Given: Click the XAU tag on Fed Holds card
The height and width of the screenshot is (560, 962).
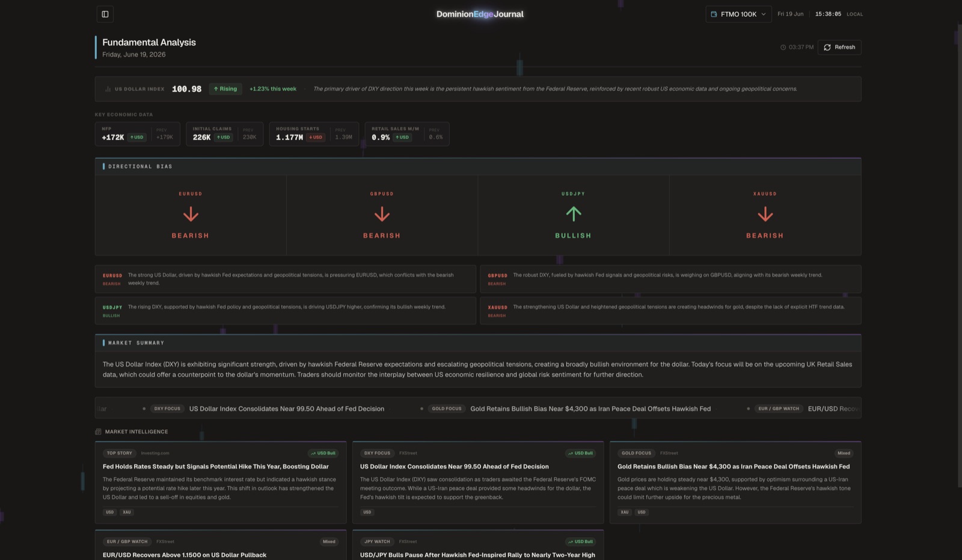Looking at the screenshot, I should [126, 512].
